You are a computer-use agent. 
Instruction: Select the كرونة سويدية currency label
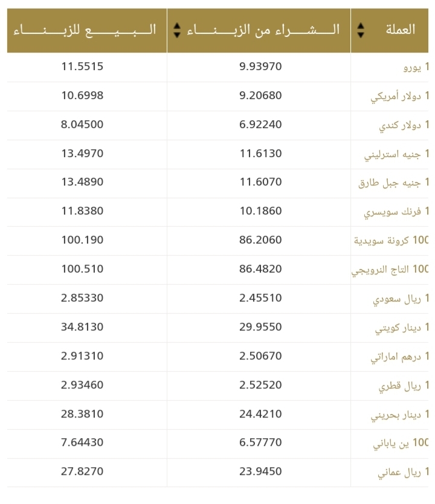pyautogui.click(x=390, y=241)
